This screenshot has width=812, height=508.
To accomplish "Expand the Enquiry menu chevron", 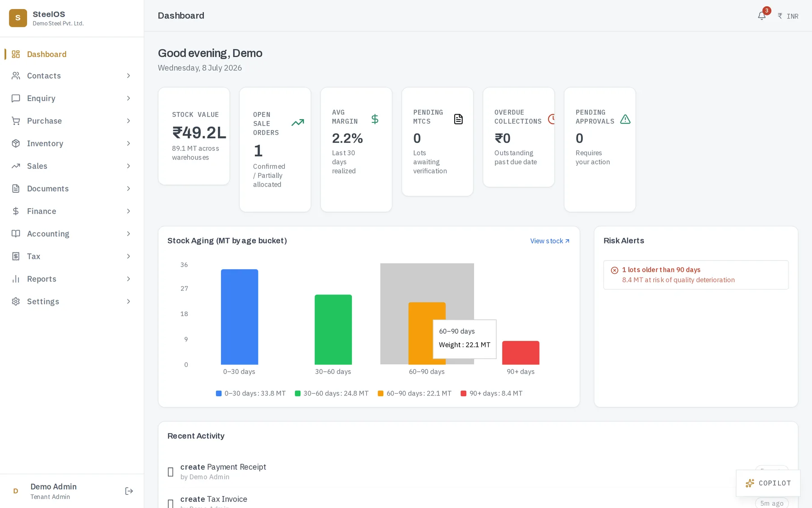I will tap(129, 98).
